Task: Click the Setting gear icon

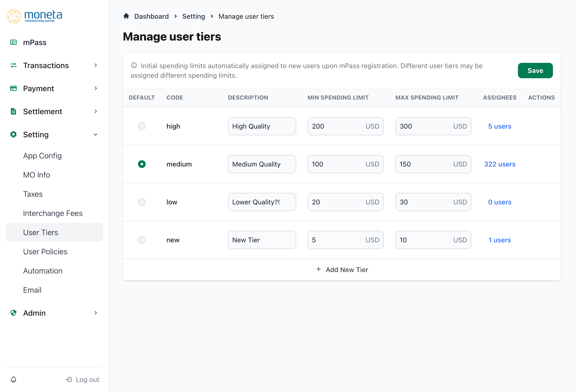Action: 13,135
